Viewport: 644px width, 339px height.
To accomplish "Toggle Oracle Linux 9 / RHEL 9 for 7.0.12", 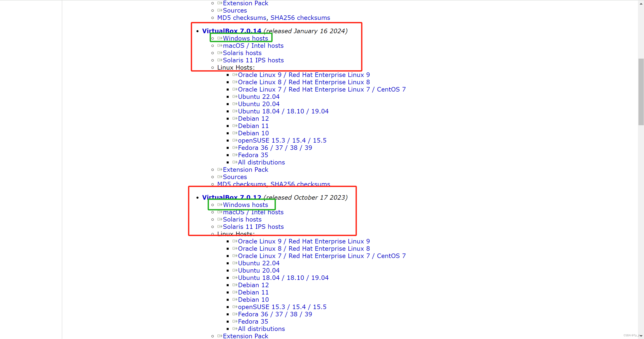I will (304, 241).
